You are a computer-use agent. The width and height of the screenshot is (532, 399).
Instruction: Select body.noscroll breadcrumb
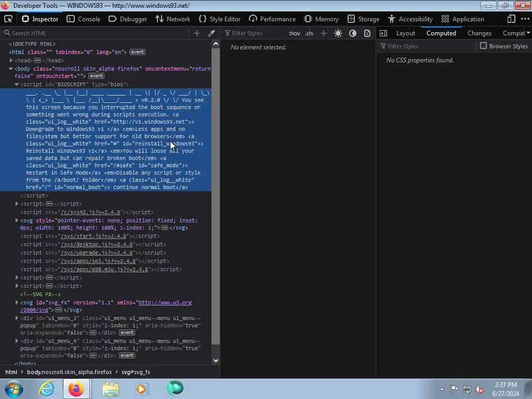click(x=69, y=372)
